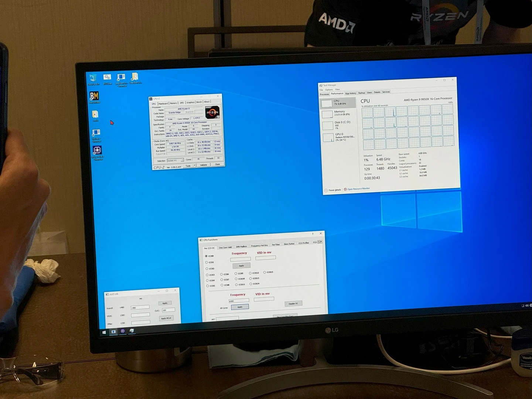Select the CCX15 radio button
Viewport: 532px width, 399px height.
[265, 272]
